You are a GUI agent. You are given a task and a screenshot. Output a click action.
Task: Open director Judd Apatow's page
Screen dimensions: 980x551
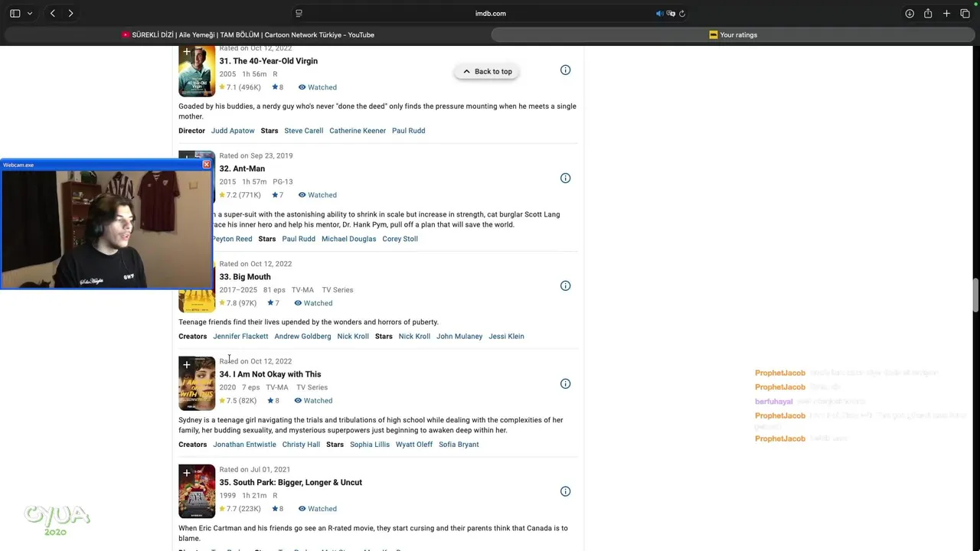(x=233, y=131)
